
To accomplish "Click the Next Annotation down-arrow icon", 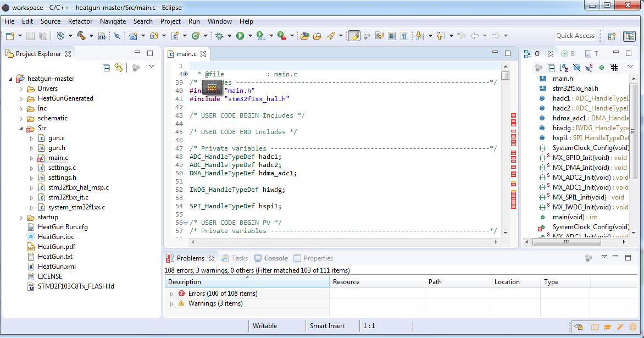I will pyautogui.click(x=419, y=36).
